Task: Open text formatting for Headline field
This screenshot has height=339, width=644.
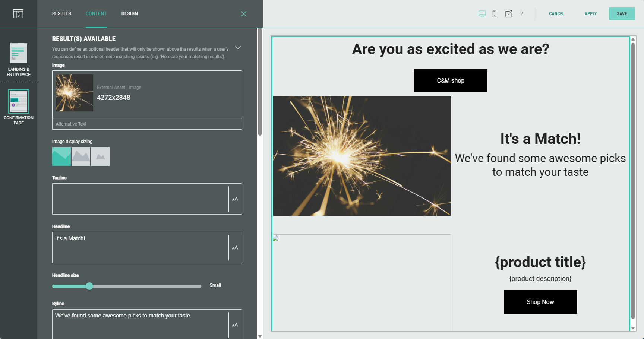Action: click(x=235, y=248)
